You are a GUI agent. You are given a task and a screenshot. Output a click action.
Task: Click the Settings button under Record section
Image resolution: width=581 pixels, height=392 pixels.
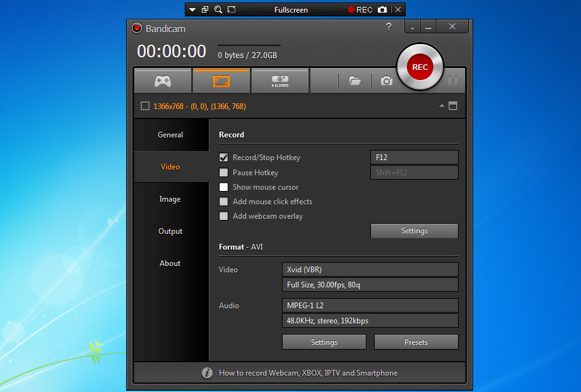(414, 231)
